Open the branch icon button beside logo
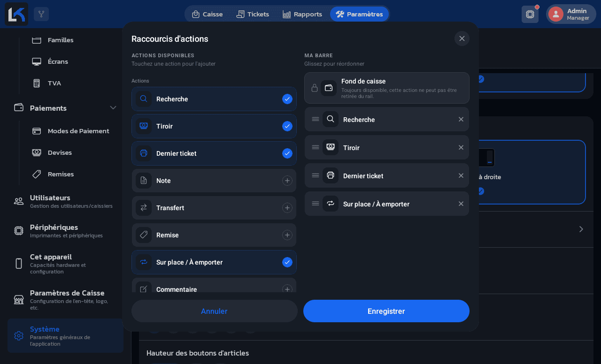 41,14
